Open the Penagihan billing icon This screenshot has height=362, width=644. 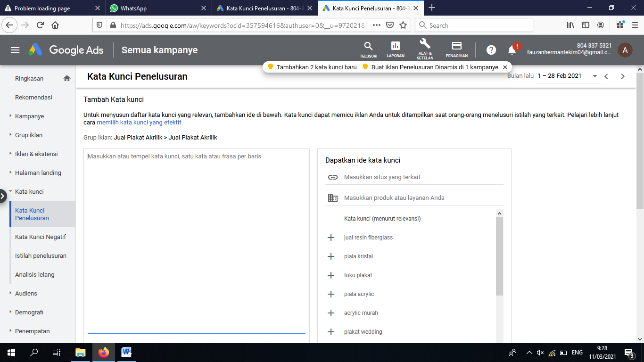[456, 49]
